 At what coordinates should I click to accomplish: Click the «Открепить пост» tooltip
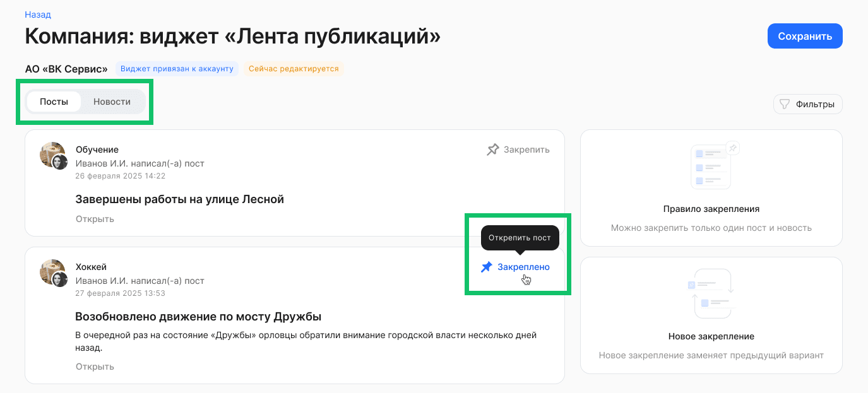pos(520,238)
